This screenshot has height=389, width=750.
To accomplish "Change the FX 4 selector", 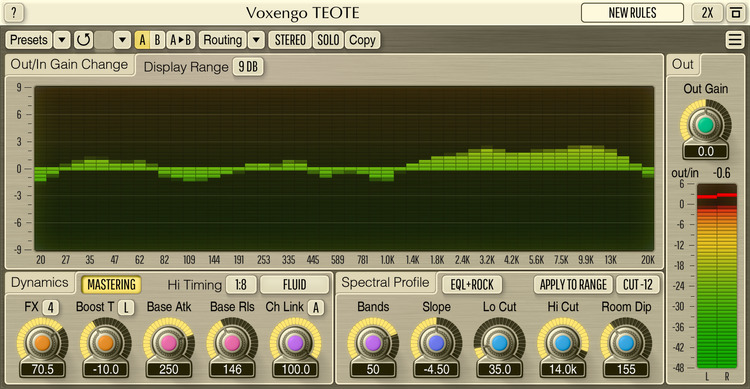I will [x=51, y=308].
